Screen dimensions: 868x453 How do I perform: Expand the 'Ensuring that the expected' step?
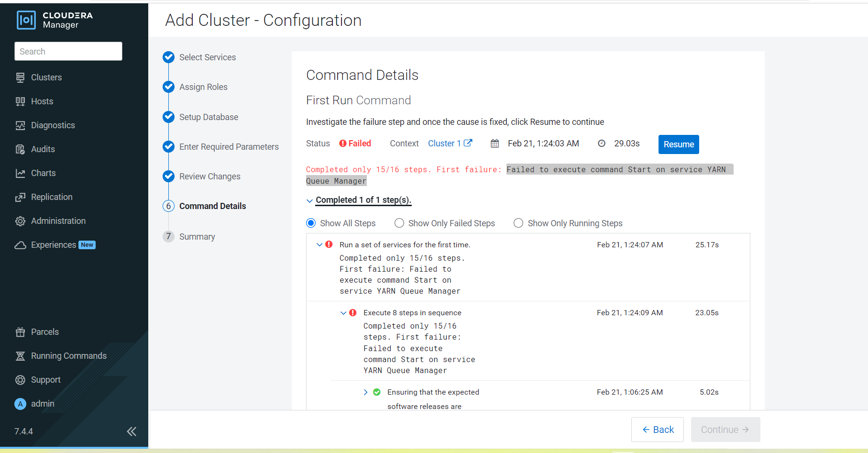(366, 392)
